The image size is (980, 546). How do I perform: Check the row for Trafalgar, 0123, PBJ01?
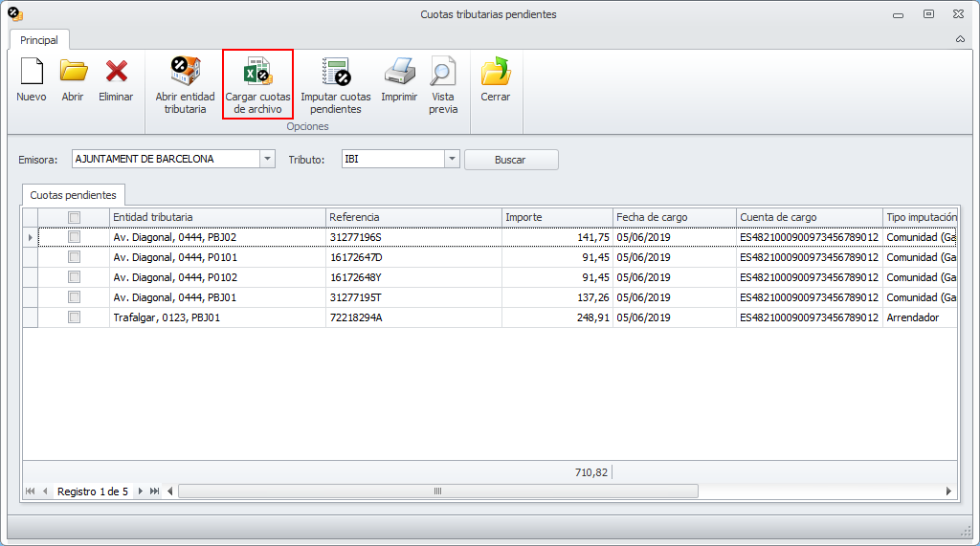tap(75, 317)
